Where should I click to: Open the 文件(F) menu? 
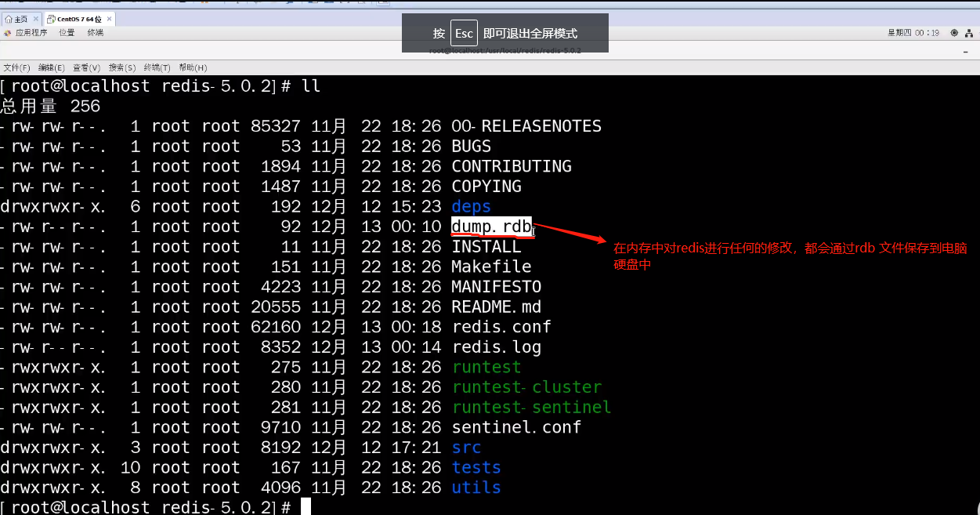(x=16, y=68)
